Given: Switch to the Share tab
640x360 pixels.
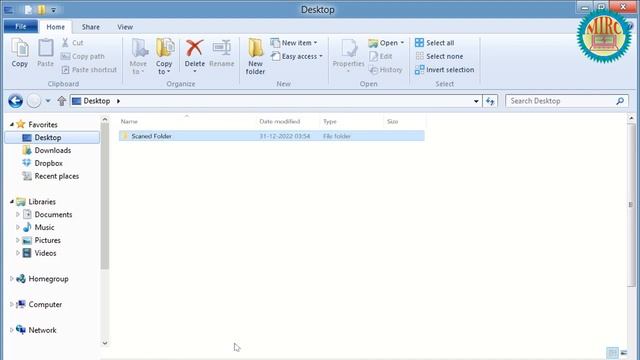Looking at the screenshot, I should coord(91,27).
